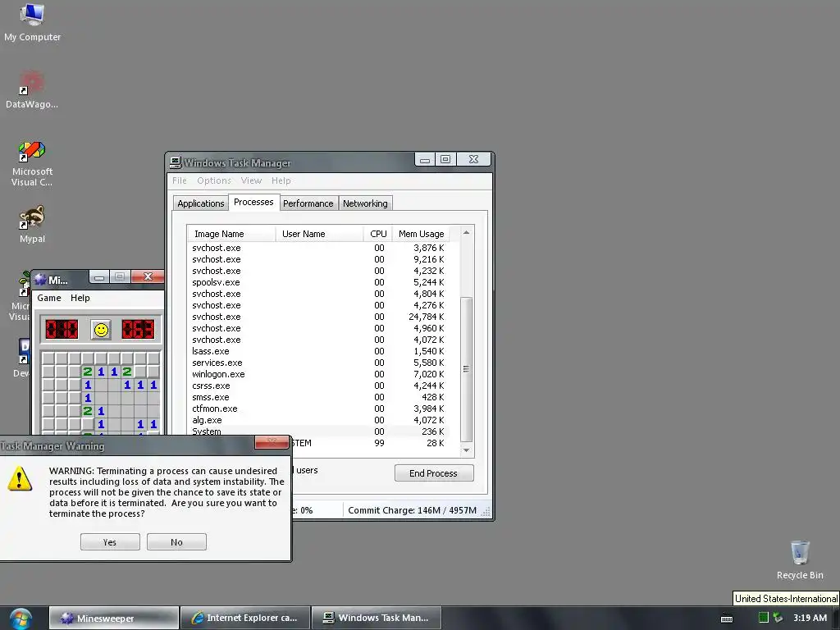The image size is (840, 630).
Task: Click the Minesweeper smiley face button
Action: pos(101,330)
